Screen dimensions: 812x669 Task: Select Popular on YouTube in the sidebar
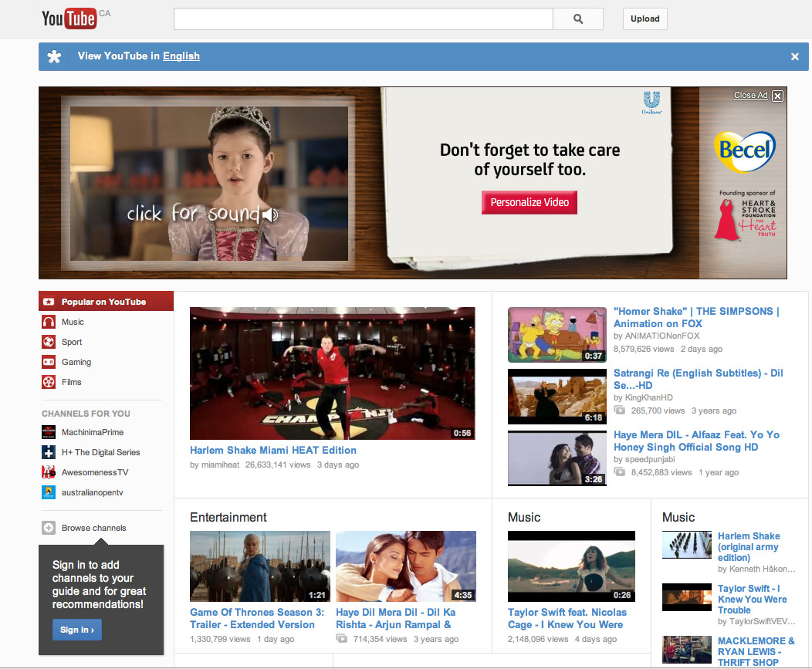point(107,302)
